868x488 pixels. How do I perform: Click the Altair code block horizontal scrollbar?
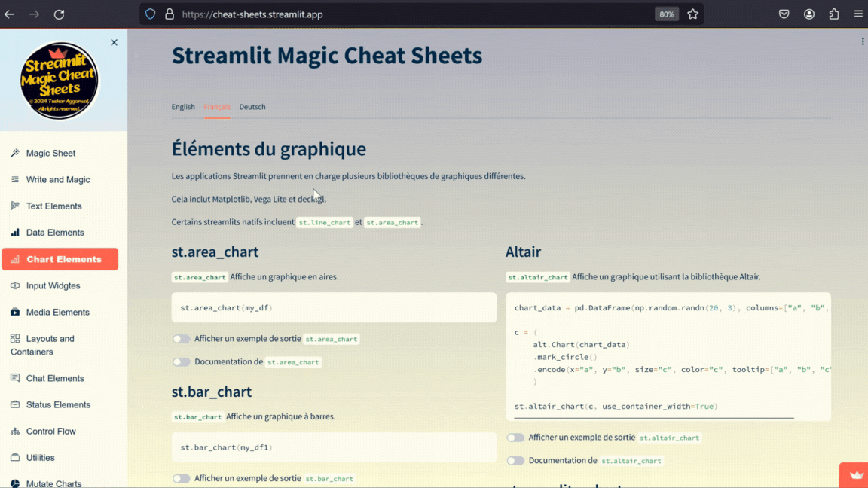(654, 418)
